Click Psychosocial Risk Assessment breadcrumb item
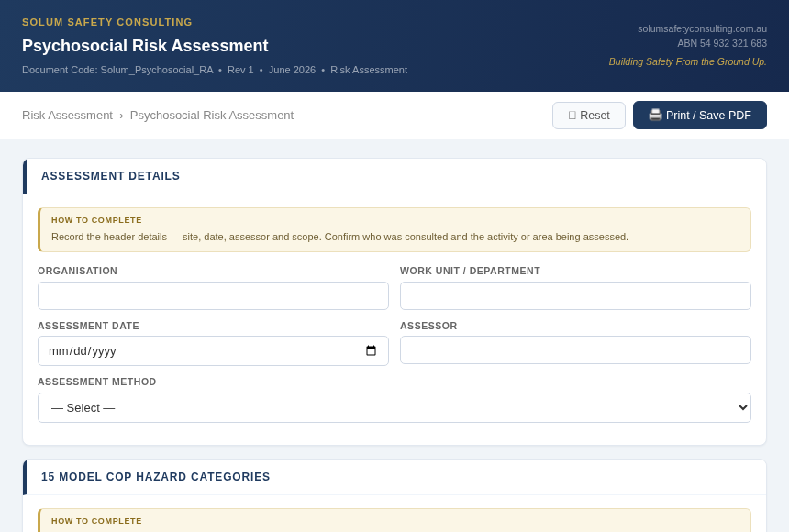The image size is (789, 532). tap(212, 116)
